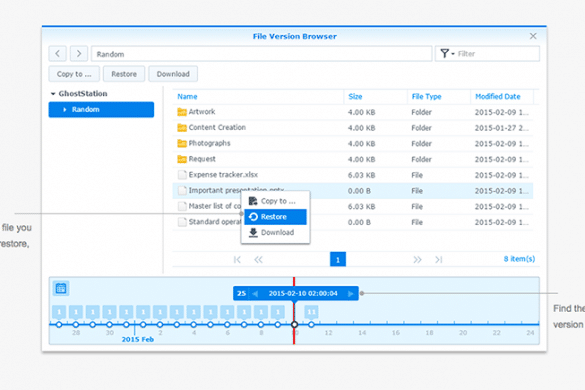
Task: Click the Request folder icon
Action: coord(182,159)
